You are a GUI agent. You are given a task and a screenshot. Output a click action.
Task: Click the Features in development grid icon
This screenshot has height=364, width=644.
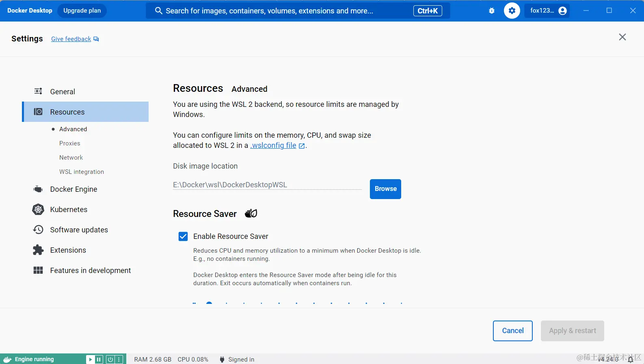coord(38,270)
